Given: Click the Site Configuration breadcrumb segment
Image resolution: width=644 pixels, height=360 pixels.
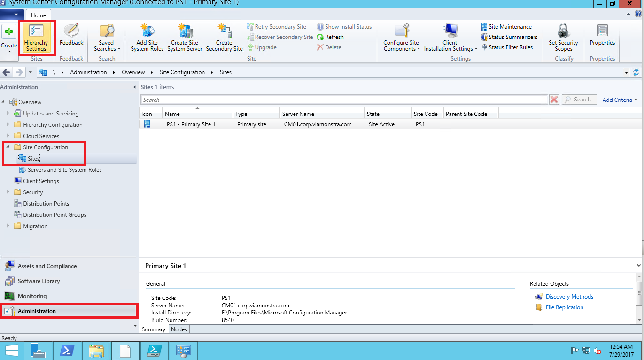Looking at the screenshot, I should pos(182,72).
